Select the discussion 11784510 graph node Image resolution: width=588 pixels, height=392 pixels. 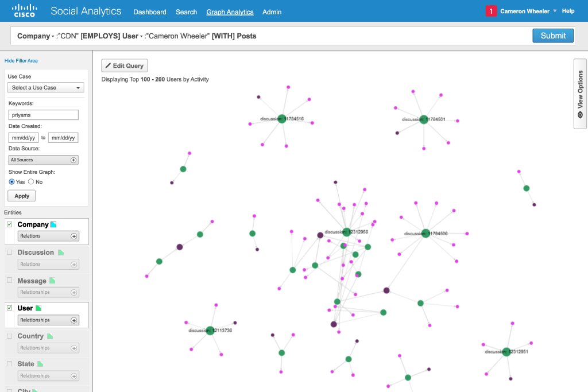click(x=281, y=119)
